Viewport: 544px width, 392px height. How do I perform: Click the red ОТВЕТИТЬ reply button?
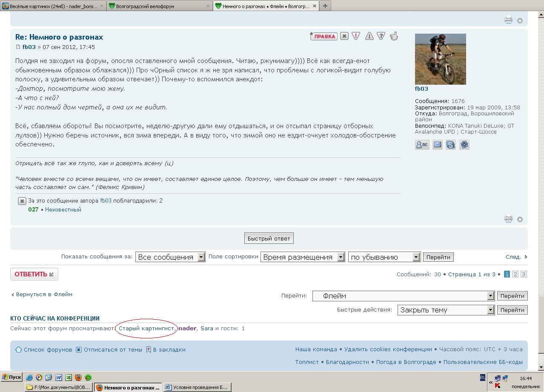(34, 274)
